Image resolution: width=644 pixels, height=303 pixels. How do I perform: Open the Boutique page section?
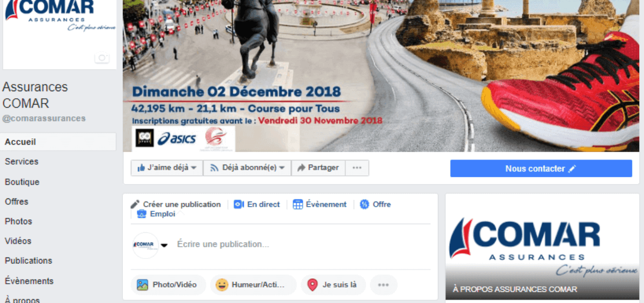point(22,182)
